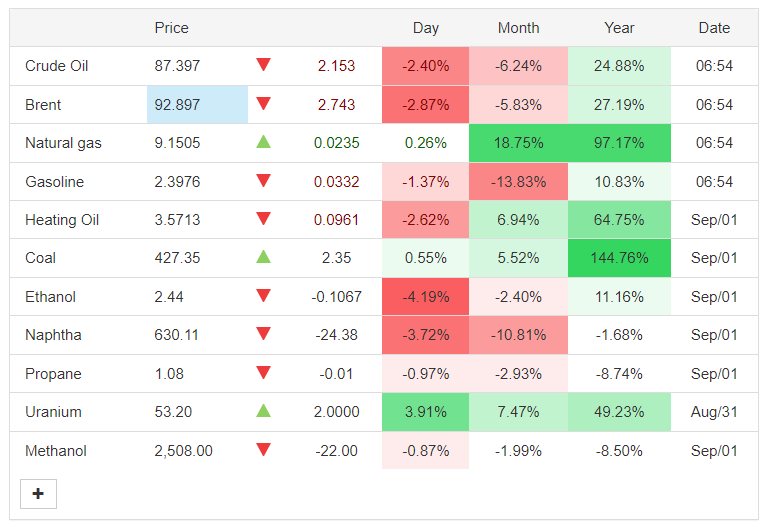This screenshot has height=528, width=765.
Task: Open the Coal commodity link
Action: pyautogui.click(x=40, y=258)
